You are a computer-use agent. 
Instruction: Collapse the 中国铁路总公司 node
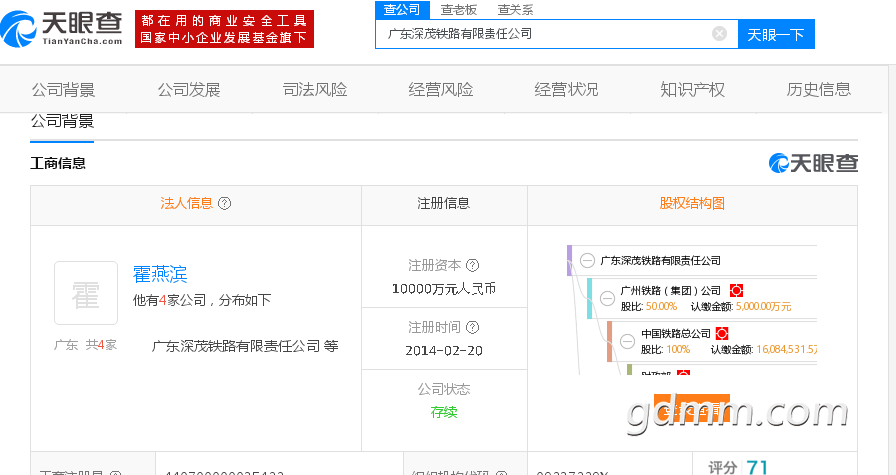[x=627, y=341]
